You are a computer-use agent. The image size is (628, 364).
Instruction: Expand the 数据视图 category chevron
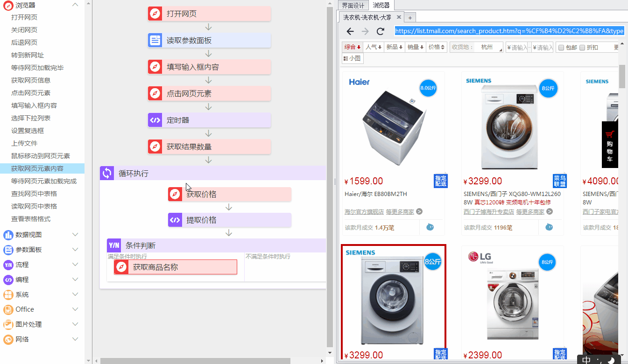[x=75, y=235]
